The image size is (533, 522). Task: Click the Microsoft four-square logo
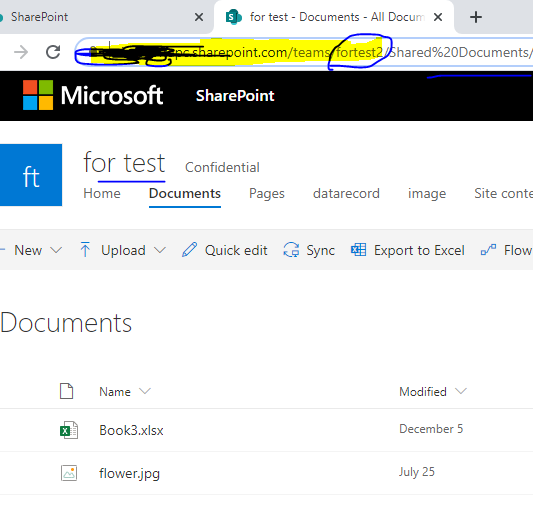pos(38,95)
